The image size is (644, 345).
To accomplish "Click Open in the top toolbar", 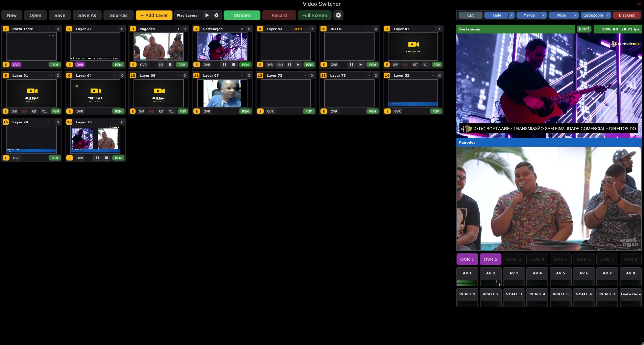I will (35, 15).
